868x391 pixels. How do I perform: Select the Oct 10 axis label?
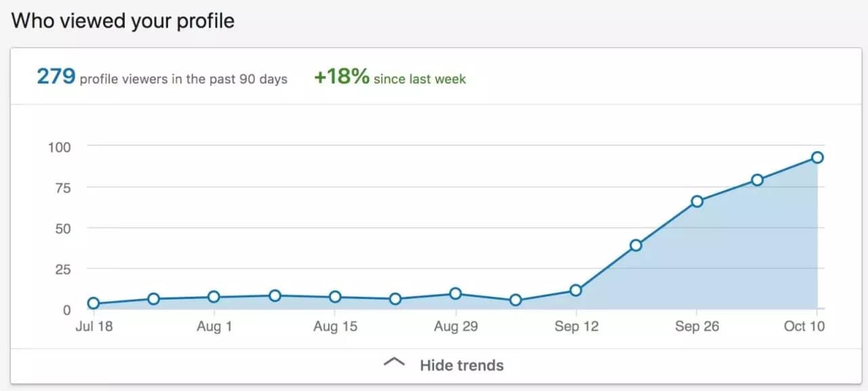pos(804,326)
